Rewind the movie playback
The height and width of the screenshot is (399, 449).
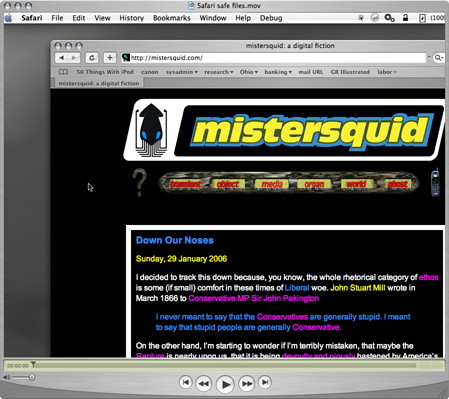(x=203, y=383)
